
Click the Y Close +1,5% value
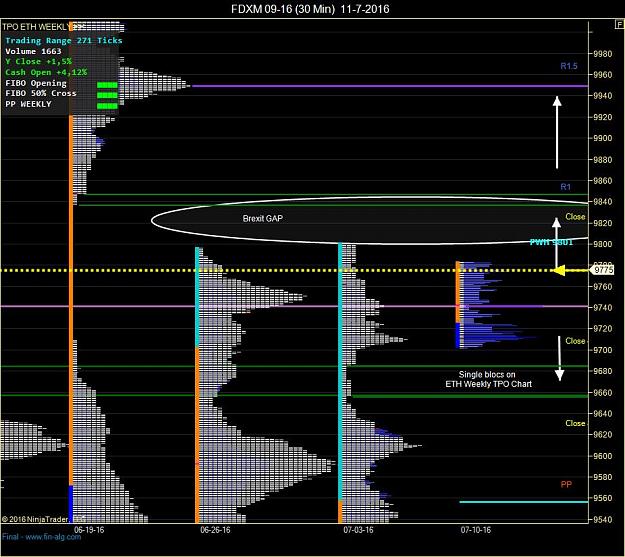click(39, 61)
